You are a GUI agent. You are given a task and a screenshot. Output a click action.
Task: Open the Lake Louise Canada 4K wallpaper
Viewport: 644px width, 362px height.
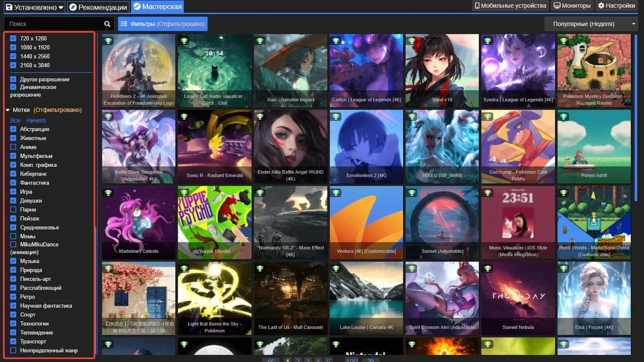[x=366, y=298]
